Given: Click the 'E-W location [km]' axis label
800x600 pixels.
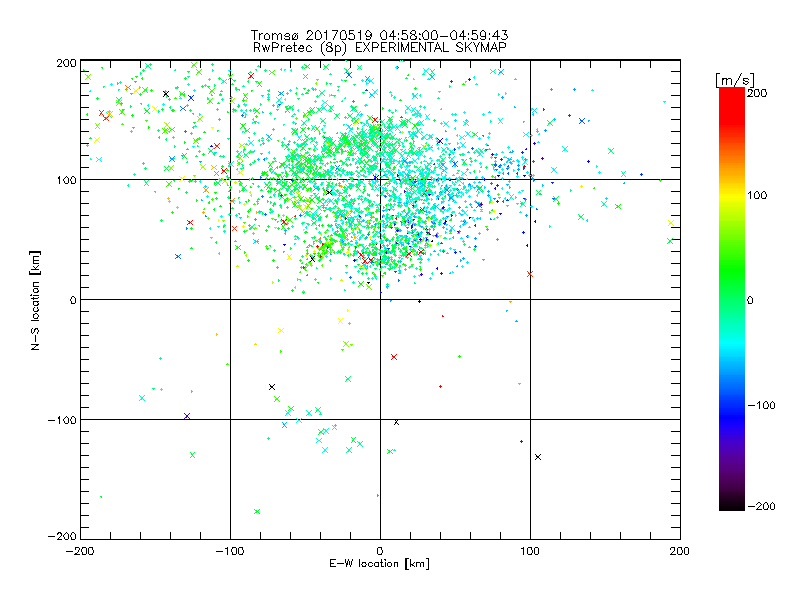Looking at the screenshot, I should pyautogui.click(x=379, y=564).
